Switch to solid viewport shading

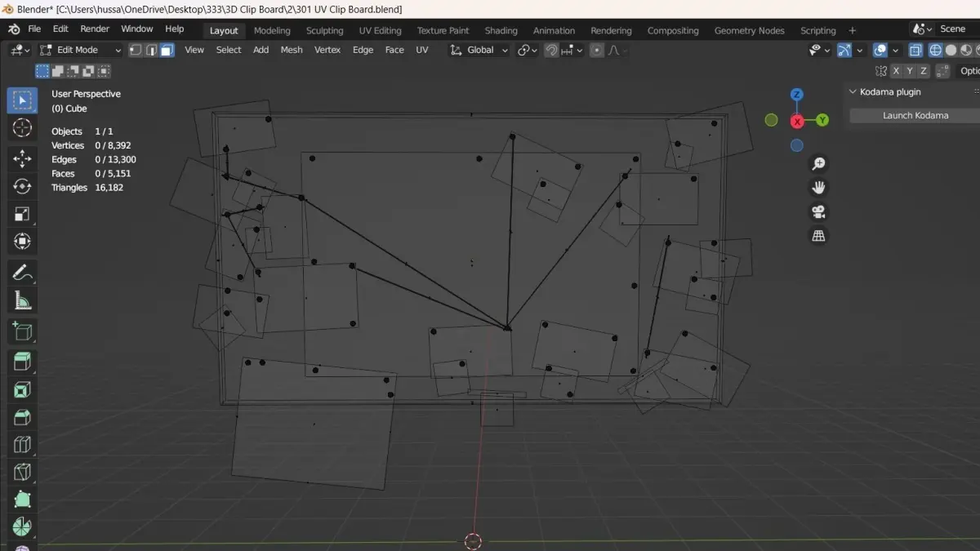[x=951, y=50]
